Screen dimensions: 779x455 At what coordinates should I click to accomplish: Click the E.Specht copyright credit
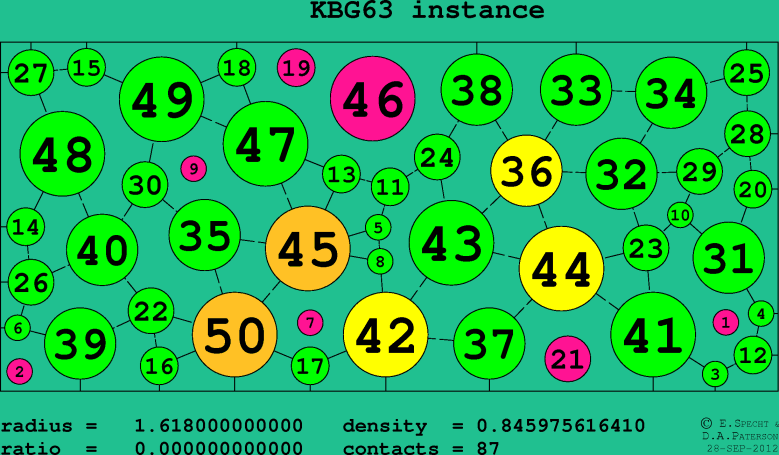[x=740, y=424]
